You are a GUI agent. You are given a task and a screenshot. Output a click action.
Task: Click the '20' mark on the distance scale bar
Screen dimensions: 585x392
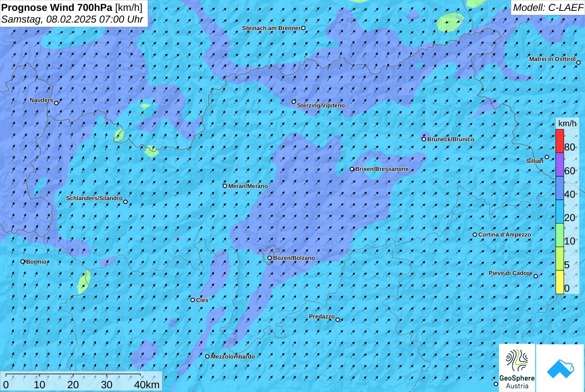point(73,385)
